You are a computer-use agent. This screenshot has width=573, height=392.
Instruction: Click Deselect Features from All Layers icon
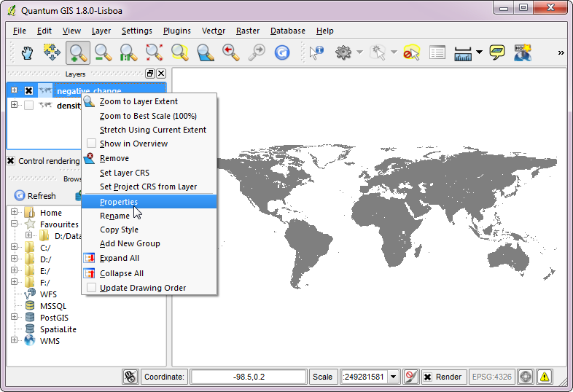click(x=411, y=52)
